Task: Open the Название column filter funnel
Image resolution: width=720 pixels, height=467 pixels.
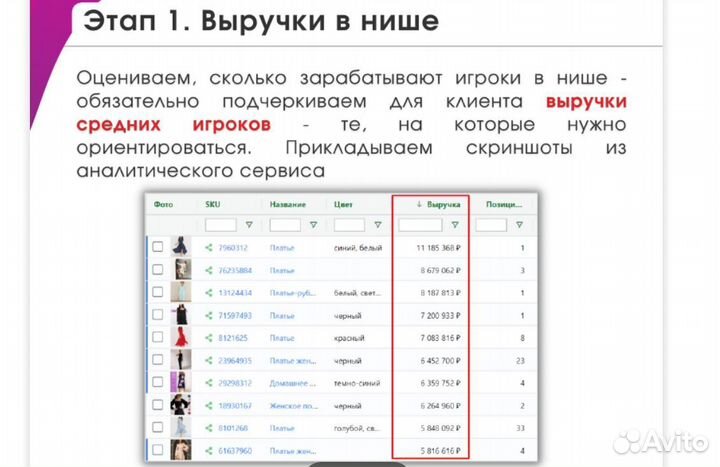Action: (314, 225)
